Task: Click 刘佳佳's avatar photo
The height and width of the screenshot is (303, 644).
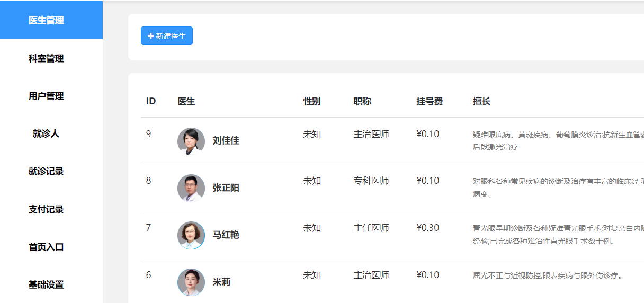Action: click(191, 141)
